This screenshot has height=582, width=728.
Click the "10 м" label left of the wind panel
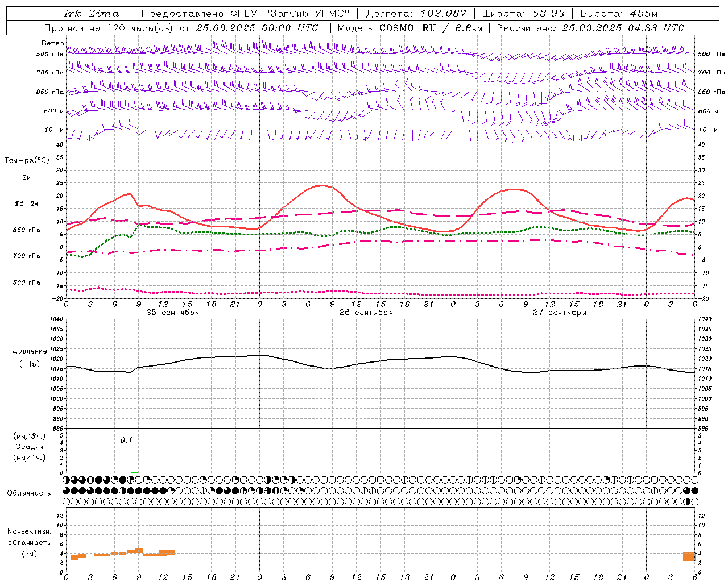pyautogui.click(x=54, y=130)
